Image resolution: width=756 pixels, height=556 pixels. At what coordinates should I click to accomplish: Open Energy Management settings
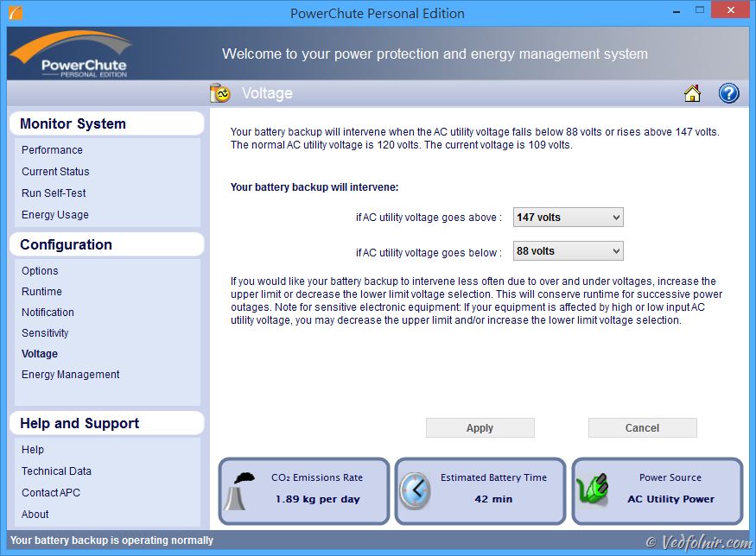tap(70, 375)
